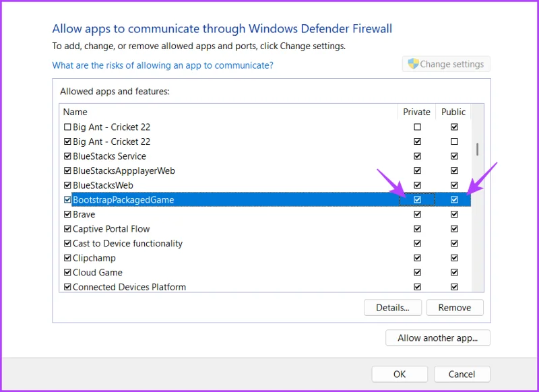The width and height of the screenshot is (539, 392).
Task: Click the Remove button
Action: pyautogui.click(x=454, y=308)
